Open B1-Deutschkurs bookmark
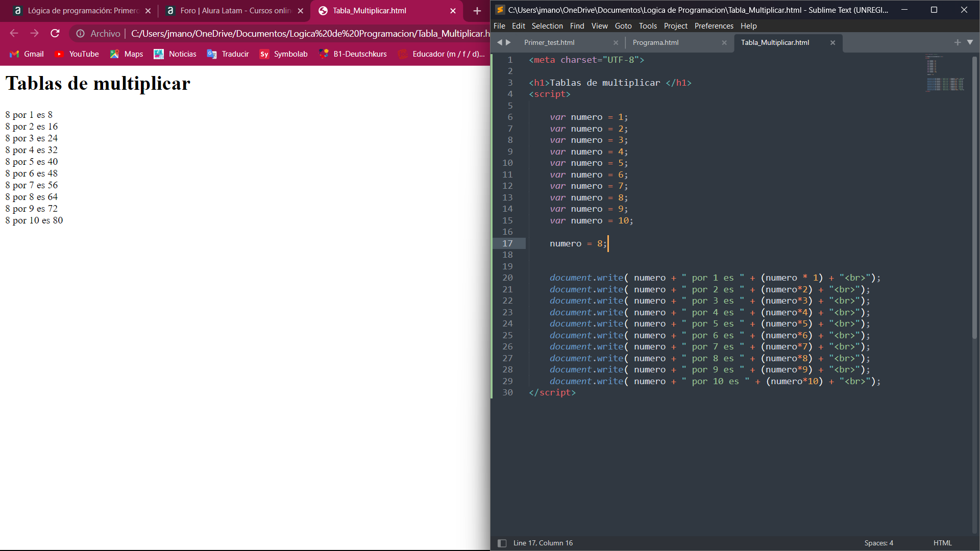Viewport: 980px width, 551px height. point(353,54)
